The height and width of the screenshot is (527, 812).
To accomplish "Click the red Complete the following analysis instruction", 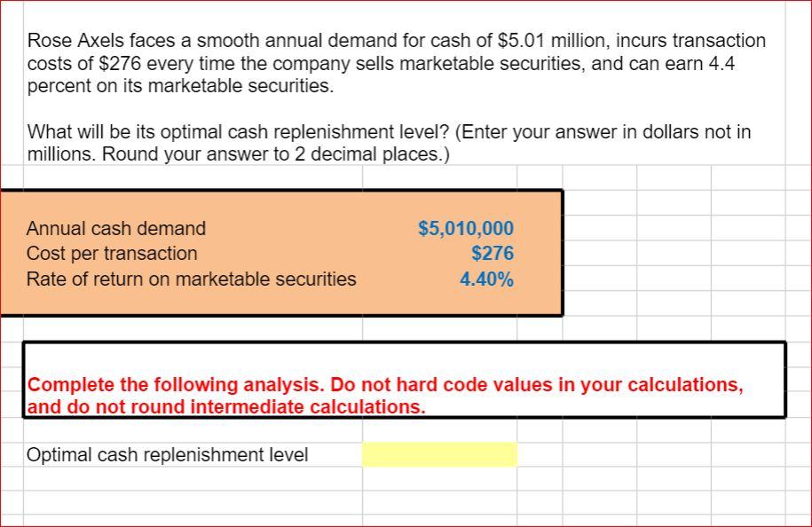I will coord(385,396).
